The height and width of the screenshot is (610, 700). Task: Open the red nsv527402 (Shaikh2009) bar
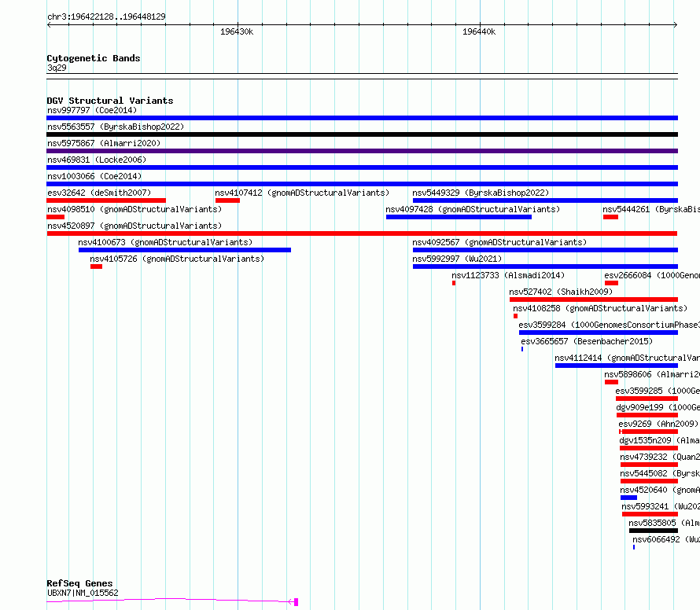pos(594,299)
